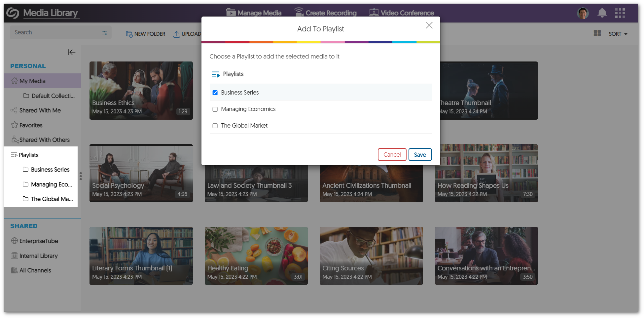
Task: Open search filter options icon
Action: (105, 32)
